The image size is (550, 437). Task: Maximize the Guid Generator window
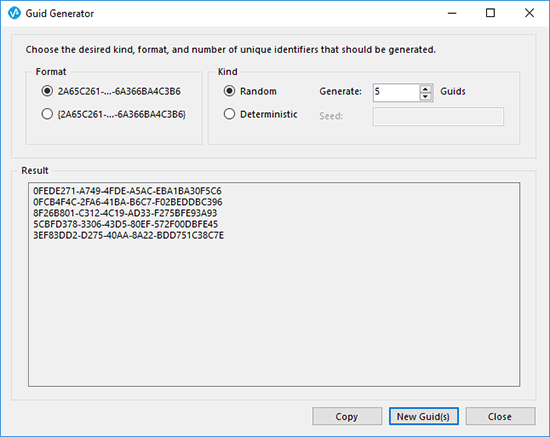pos(490,13)
